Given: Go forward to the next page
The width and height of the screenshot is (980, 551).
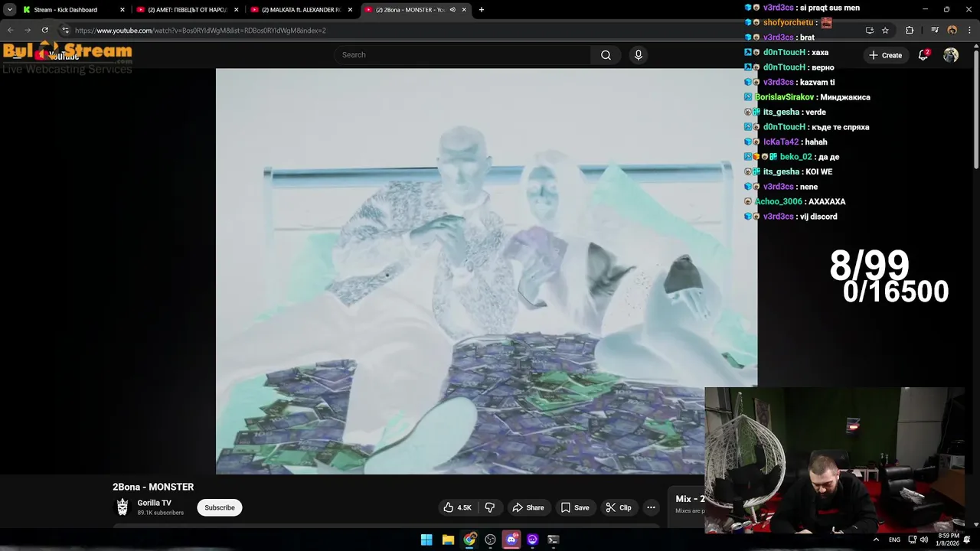Looking at the screenshot, I should point(28,30).
